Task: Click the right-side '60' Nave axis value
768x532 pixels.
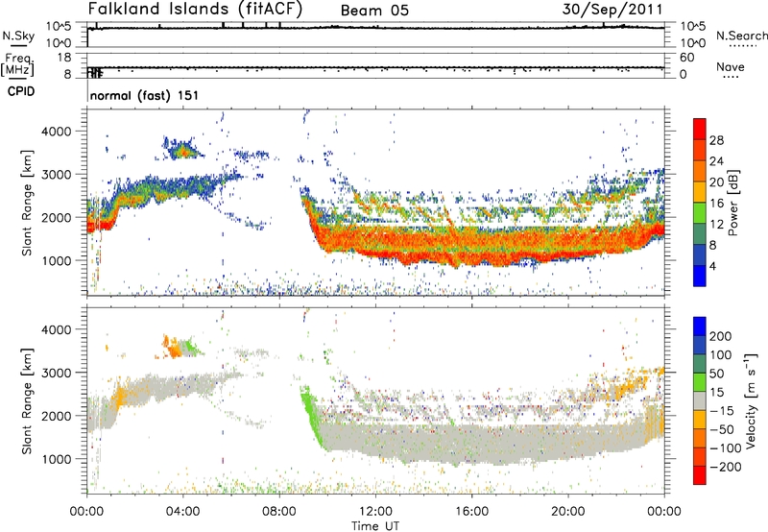Action: [686, 58]
